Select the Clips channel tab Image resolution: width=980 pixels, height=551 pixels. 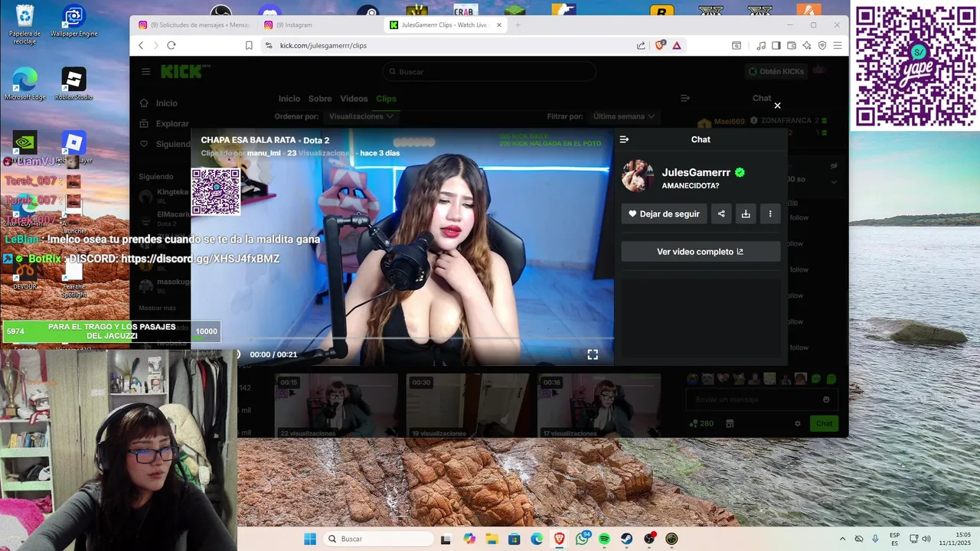386,99
